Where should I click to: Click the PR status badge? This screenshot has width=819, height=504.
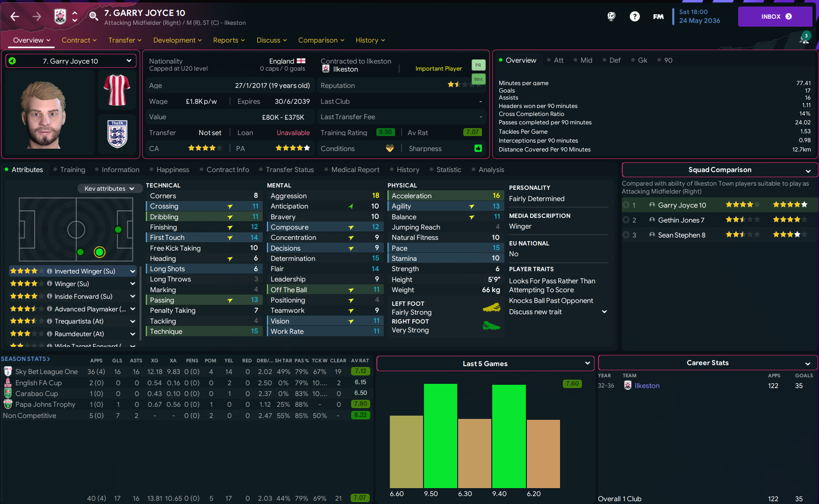pos(478,65)
